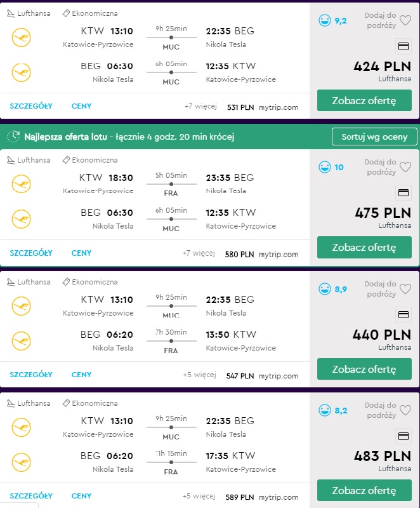Show +7 więcej offers under the first flight

pyautogui.click(x=200, y=106)
